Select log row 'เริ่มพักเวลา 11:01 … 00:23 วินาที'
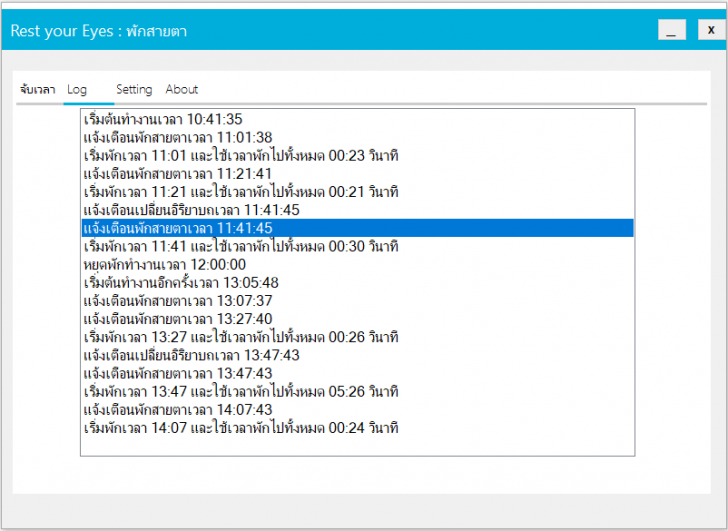 (x=358, y=155)
